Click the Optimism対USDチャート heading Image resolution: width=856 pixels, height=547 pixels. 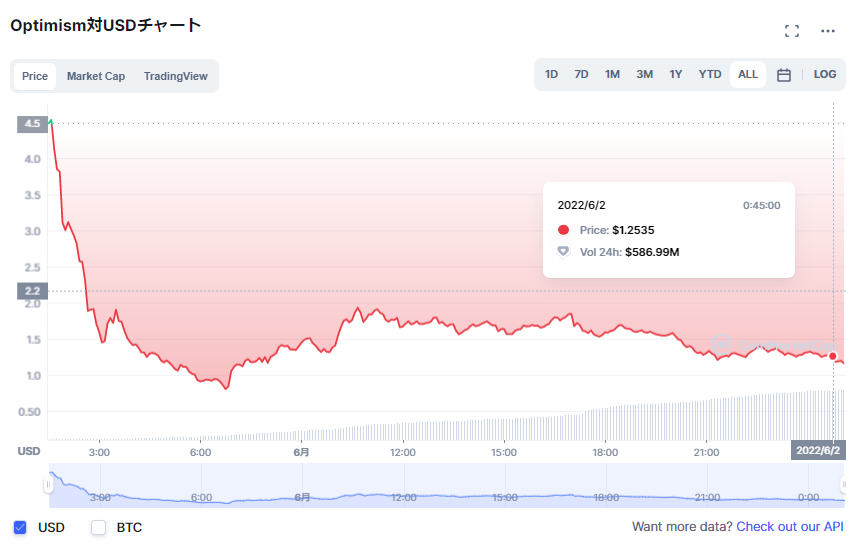tap(106, 26)
